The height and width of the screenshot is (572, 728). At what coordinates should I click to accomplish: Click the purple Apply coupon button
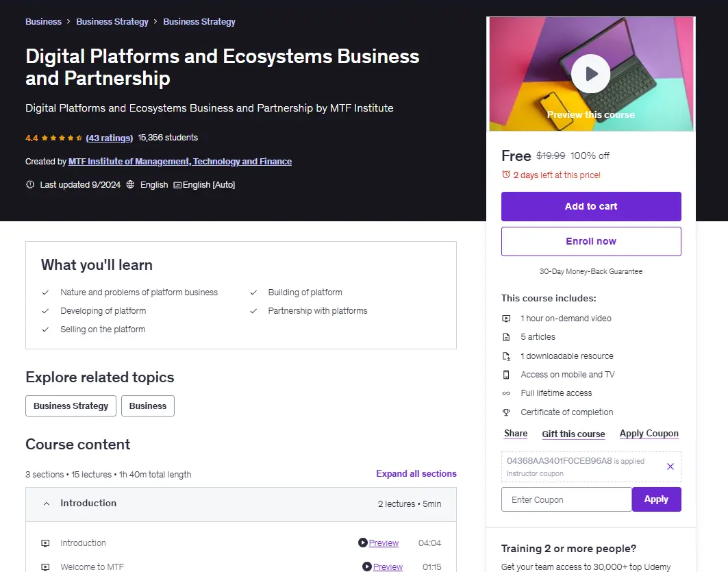[656, 499]
